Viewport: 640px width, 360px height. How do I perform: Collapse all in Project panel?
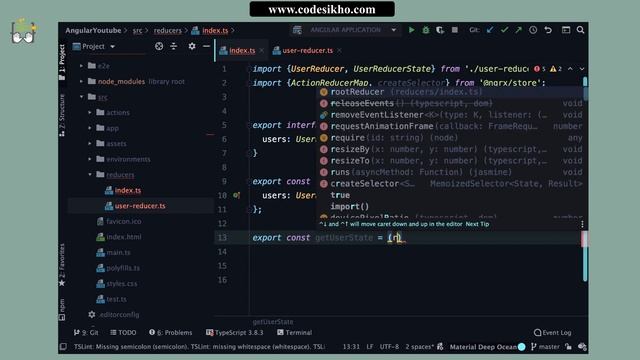pyautogui.click(x=174, y=47)
